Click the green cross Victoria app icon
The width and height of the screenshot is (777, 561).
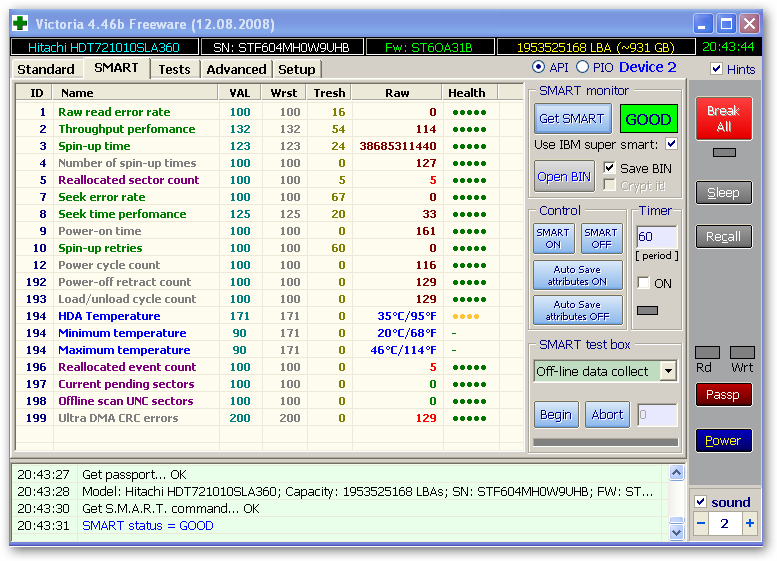(20, 23)
